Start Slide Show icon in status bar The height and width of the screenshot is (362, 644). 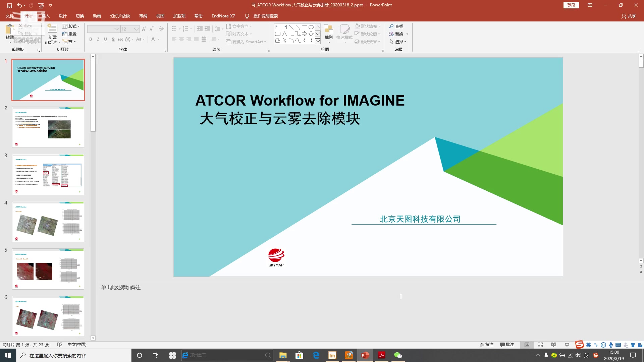567,345
